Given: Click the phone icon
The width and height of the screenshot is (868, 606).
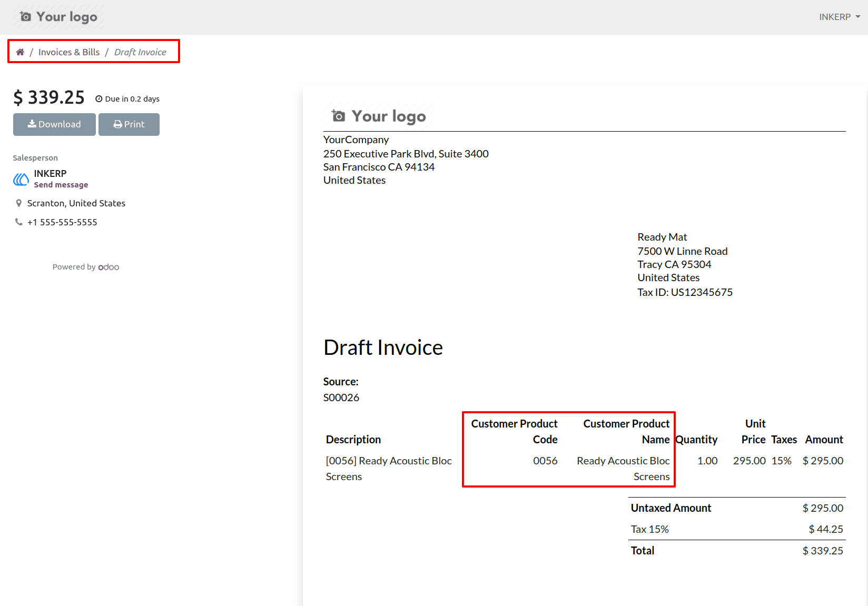Looking at the screenshot, I should click(x=18, y=222).
